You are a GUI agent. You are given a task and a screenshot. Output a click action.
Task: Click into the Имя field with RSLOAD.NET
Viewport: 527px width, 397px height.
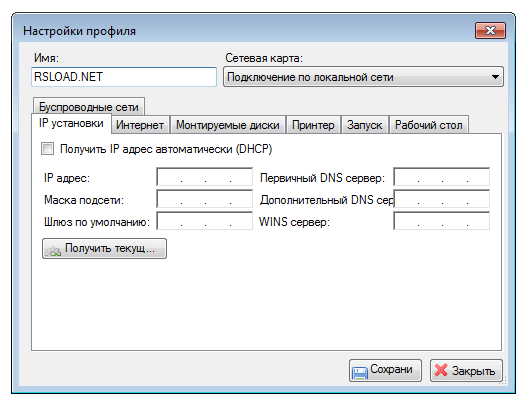(x=124, y=77)
